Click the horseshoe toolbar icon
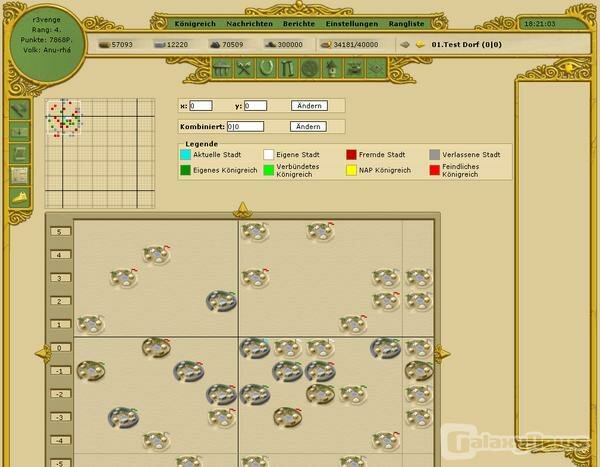 click(265, 68)
